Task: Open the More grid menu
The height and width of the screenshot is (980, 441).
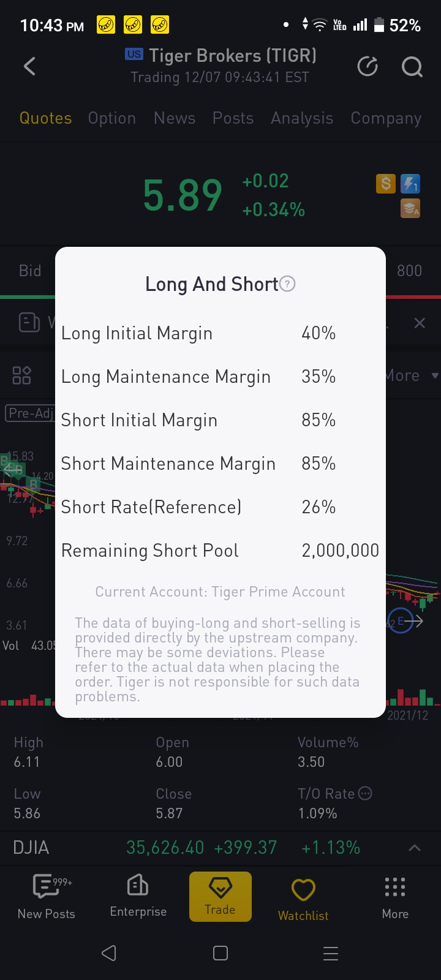Action: click(x=395, y=897)
